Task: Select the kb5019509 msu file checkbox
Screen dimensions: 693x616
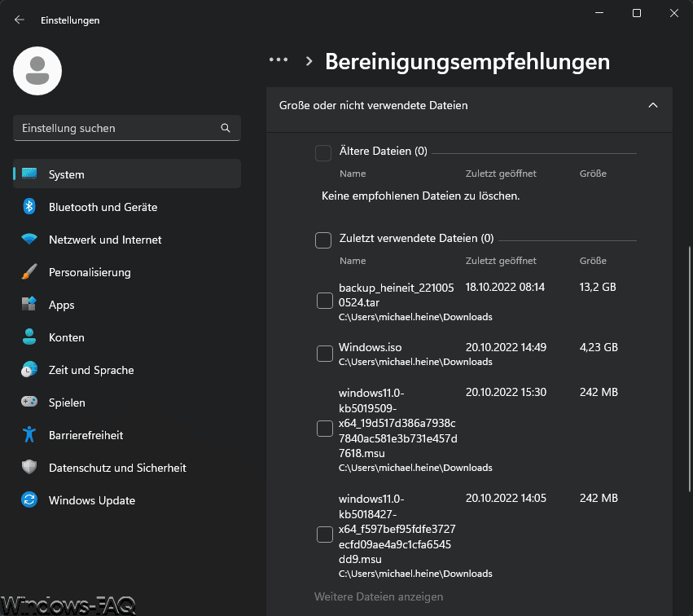Action: pyautogui.click(x=325, y=429)
